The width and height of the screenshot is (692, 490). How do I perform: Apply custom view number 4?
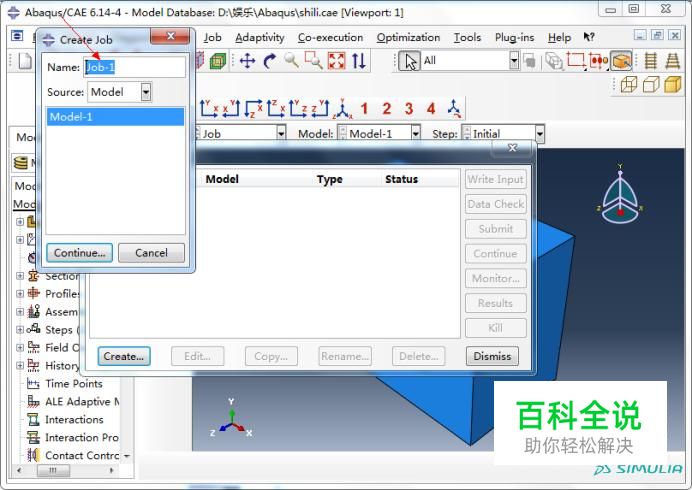pos(431,109)
